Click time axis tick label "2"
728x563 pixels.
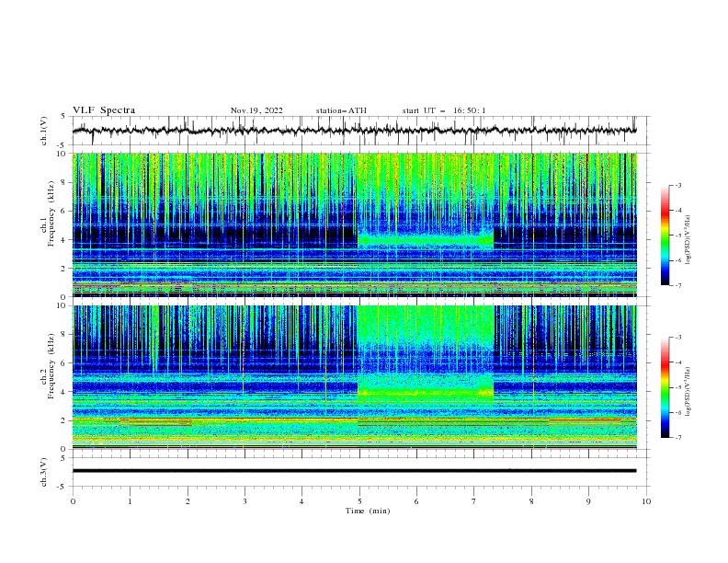coord(188,501)
